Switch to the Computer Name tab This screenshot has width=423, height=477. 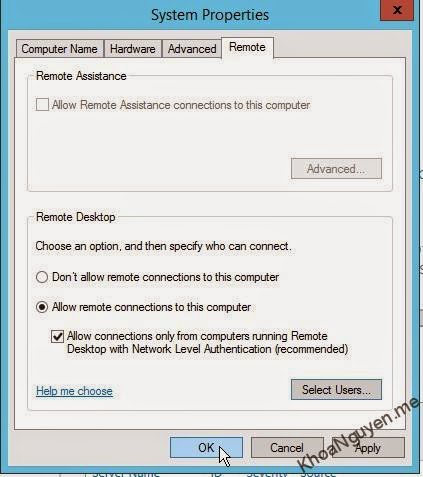pos(60,49)
